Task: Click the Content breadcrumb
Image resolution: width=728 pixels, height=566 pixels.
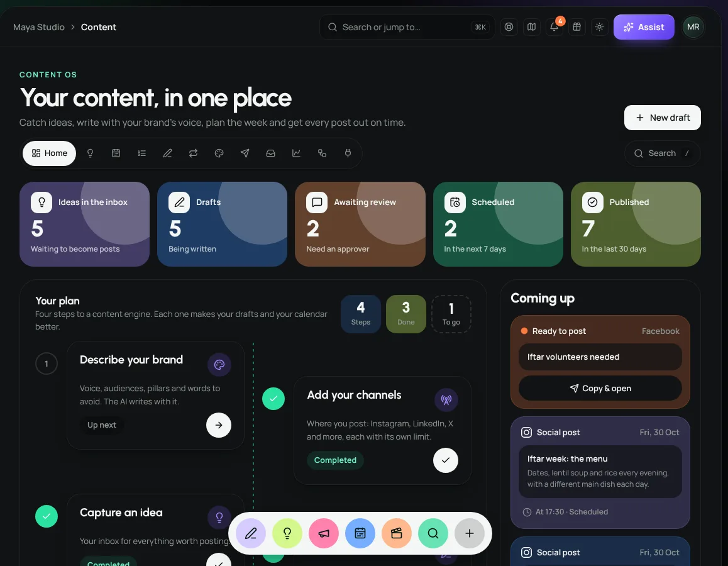Action: pyautogui.click(x=99, y=27)
